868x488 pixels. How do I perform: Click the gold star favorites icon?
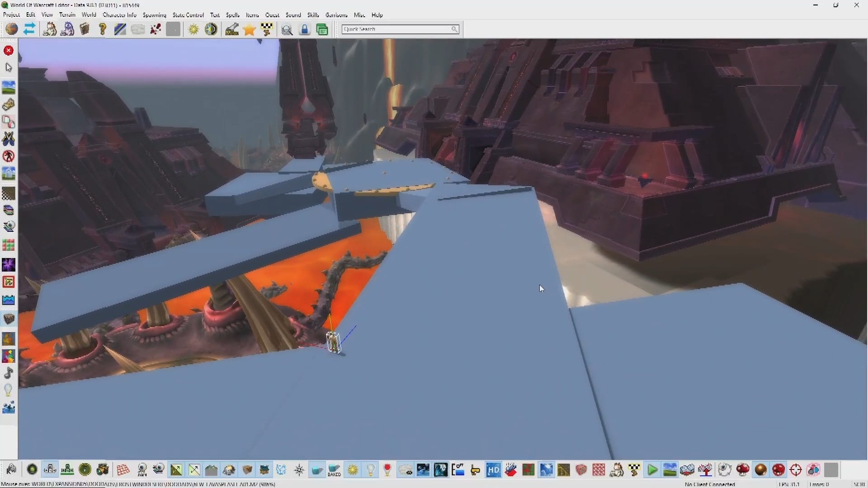[x=249, y=30]
